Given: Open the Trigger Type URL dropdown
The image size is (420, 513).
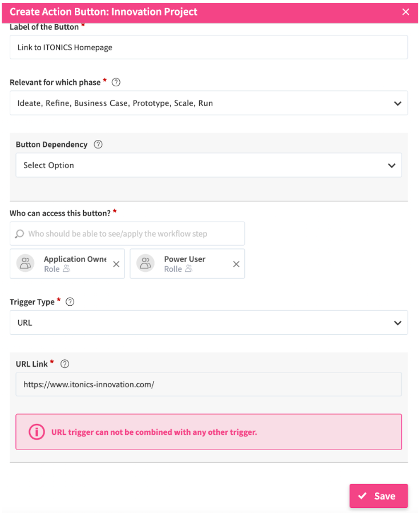Looking at the screenshot, I should point(208,323).
